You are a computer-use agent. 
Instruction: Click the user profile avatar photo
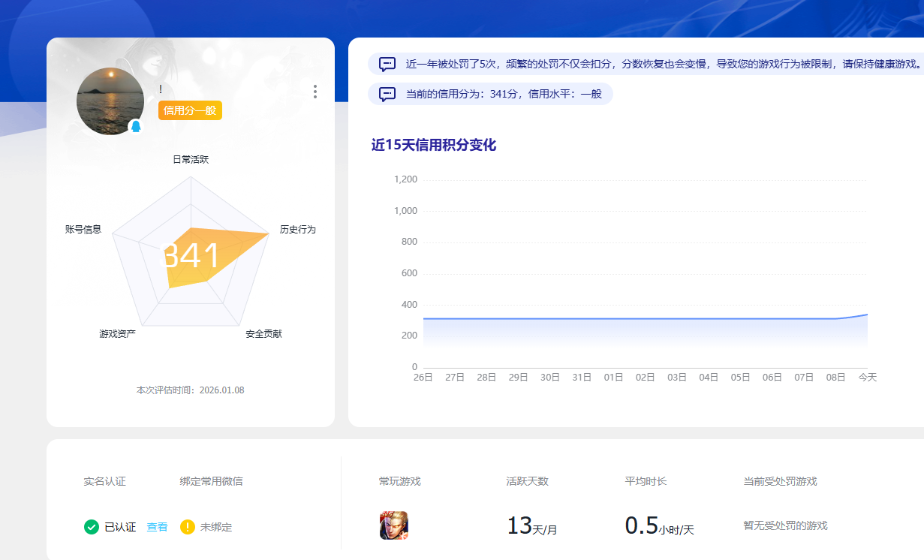coord(110,101)
